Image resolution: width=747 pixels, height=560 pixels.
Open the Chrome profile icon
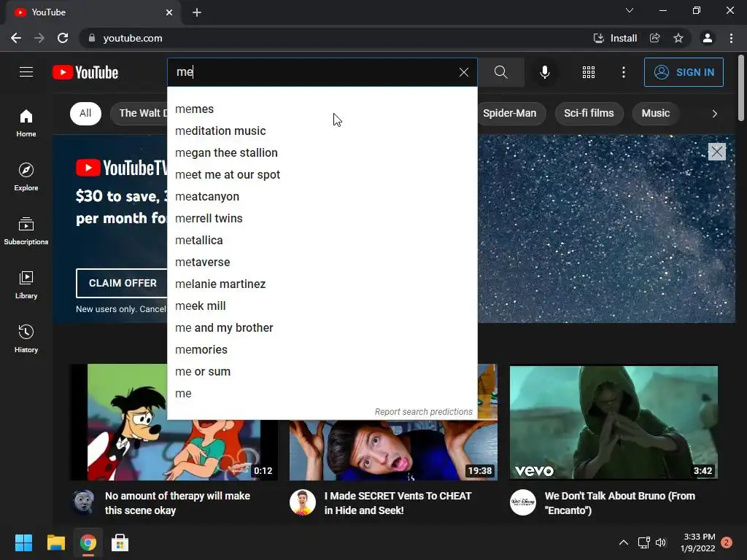point(708,38)
